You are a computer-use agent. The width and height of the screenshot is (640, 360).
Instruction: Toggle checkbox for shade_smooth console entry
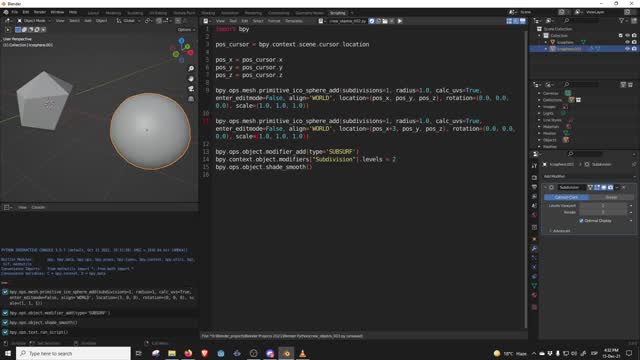[5, 322]
